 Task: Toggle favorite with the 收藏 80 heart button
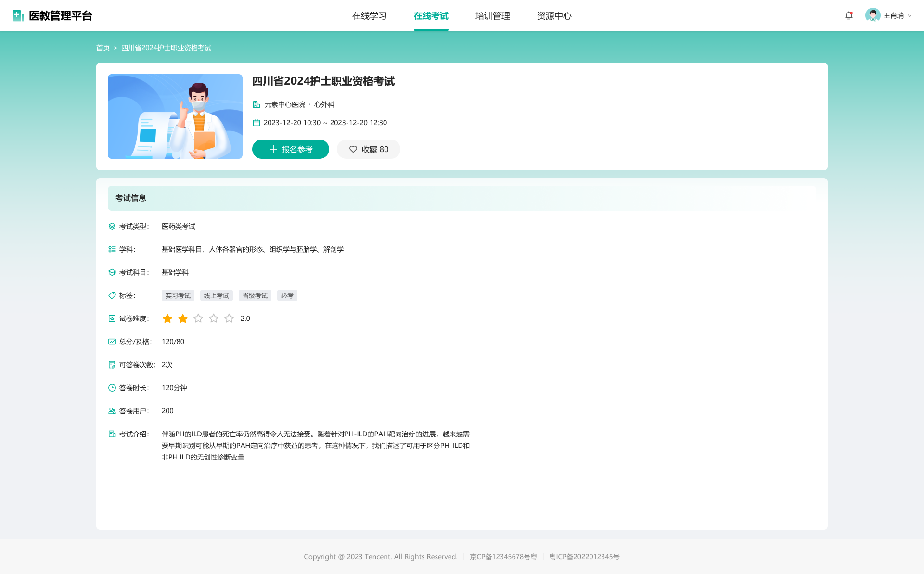pyautogui.click(x=368, y=149)
